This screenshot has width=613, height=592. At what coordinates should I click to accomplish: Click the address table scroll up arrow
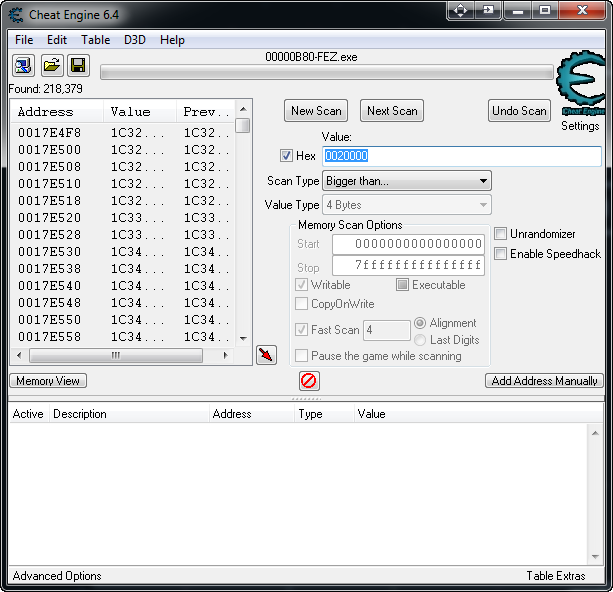(x=595, y=433)
